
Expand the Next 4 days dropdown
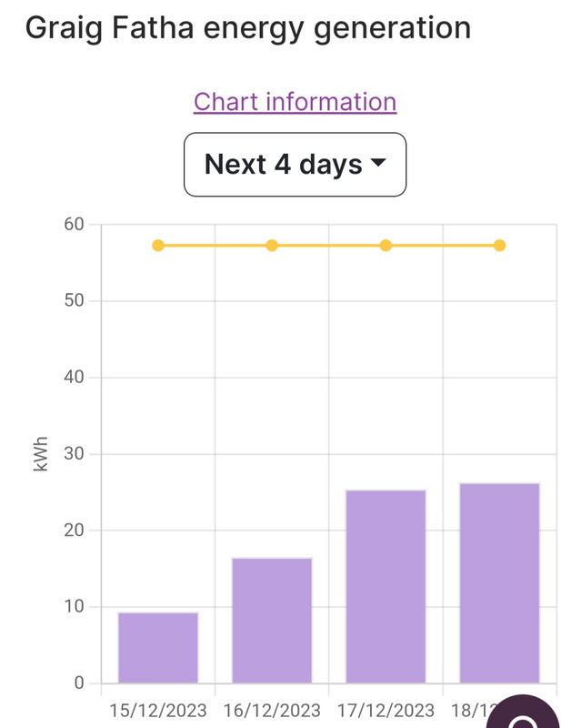pos(296,165)
